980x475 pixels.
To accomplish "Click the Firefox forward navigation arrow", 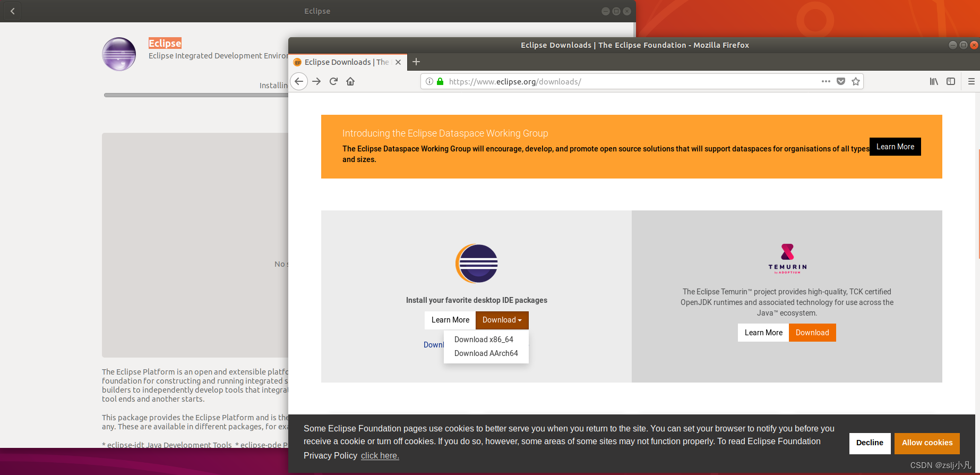I will pos(316,81).
